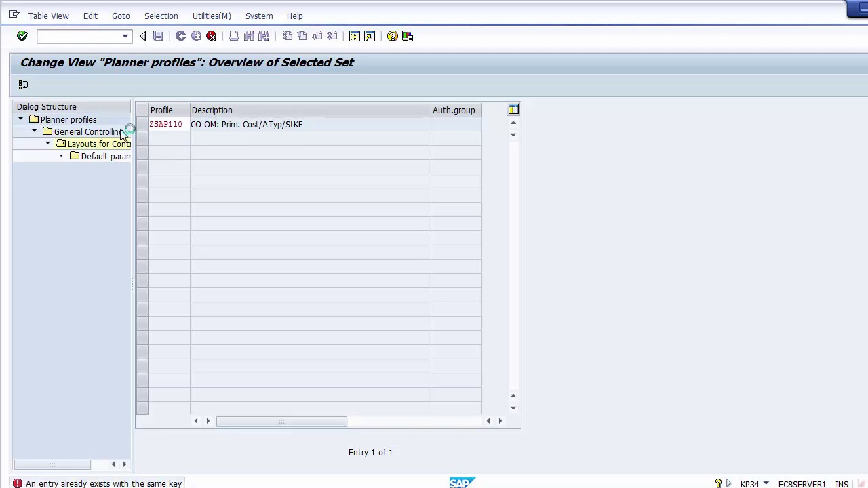Open the System menu
This screenshot has width=868, height=488.
(259, 16)
